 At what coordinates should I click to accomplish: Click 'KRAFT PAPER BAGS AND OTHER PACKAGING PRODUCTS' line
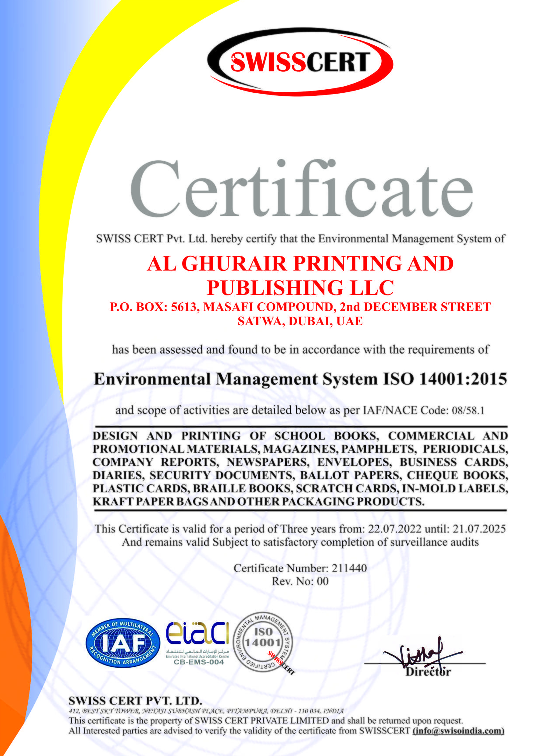click(259, 501)
